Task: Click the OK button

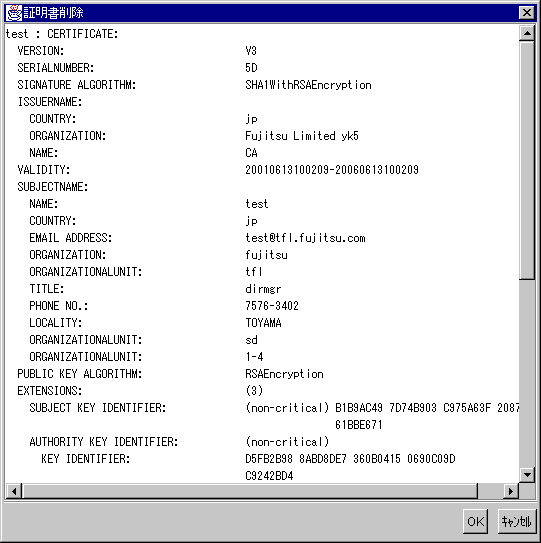Action: click(x=475, y=521)
